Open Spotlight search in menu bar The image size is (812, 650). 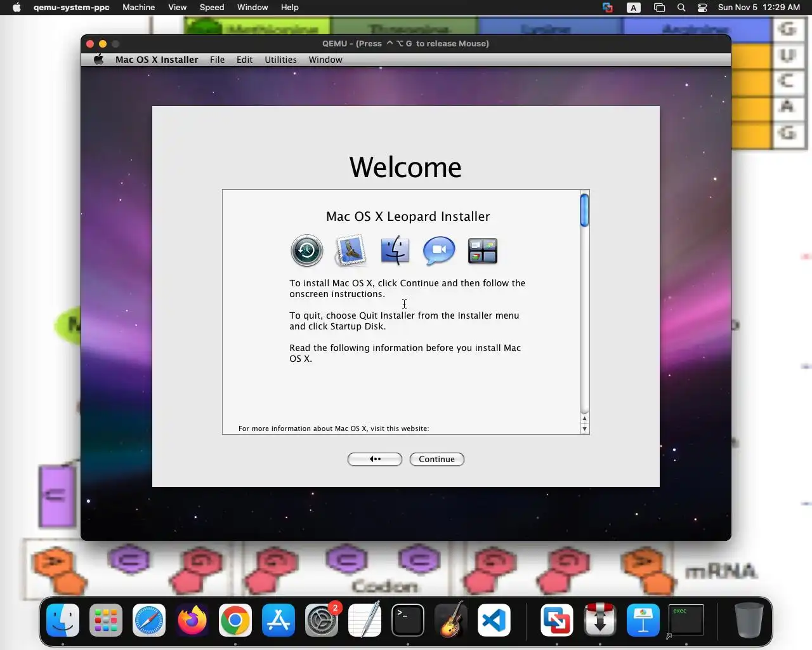(x=681, y=8)
